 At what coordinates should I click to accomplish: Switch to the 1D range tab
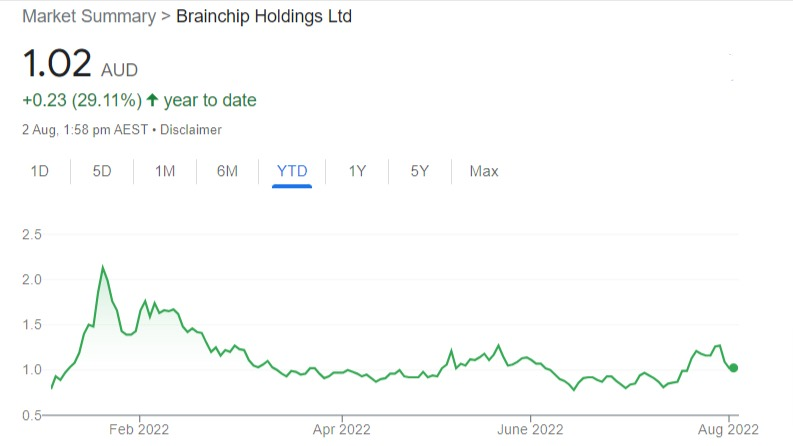(40, 171)
